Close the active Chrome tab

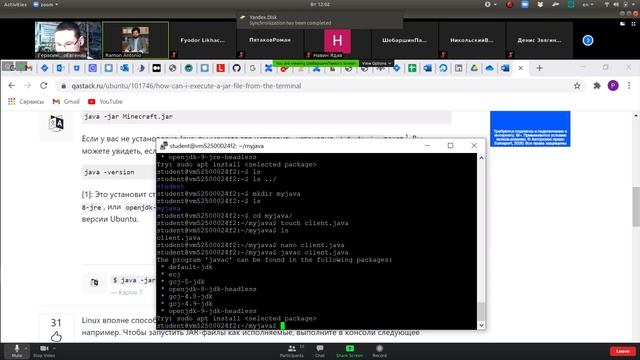(x=520, y=68)
